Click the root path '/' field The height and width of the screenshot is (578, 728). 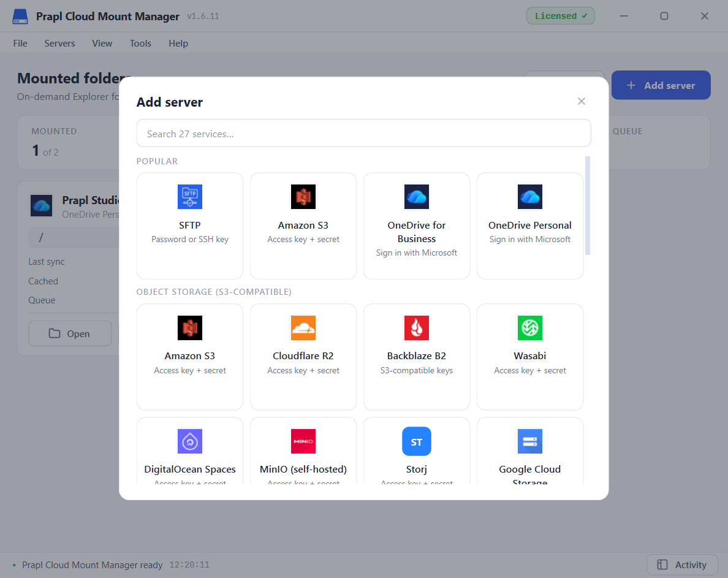click(x=74, y=237)
